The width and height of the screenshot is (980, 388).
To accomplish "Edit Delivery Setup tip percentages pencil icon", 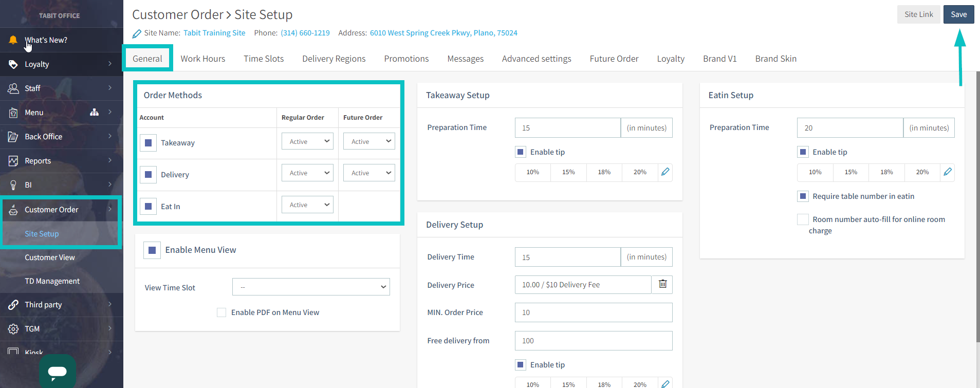I will (x=665, y=384).
